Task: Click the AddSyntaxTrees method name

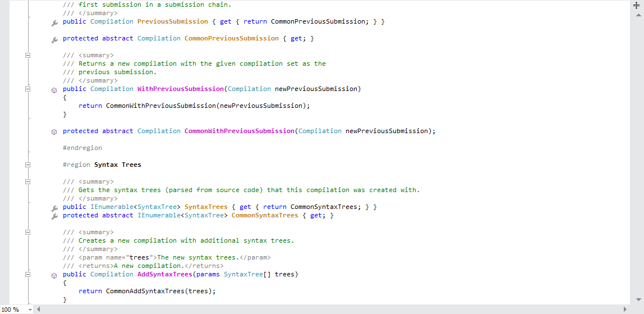Action: [165, 274]
